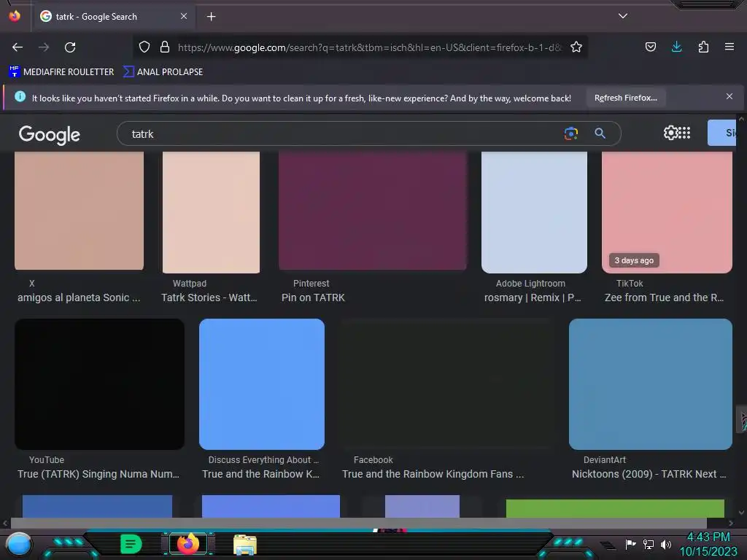Dismiss the Firefox refresh notification bar
The height and width of the screenshot is (560, 747).
(x=729, y=97)
